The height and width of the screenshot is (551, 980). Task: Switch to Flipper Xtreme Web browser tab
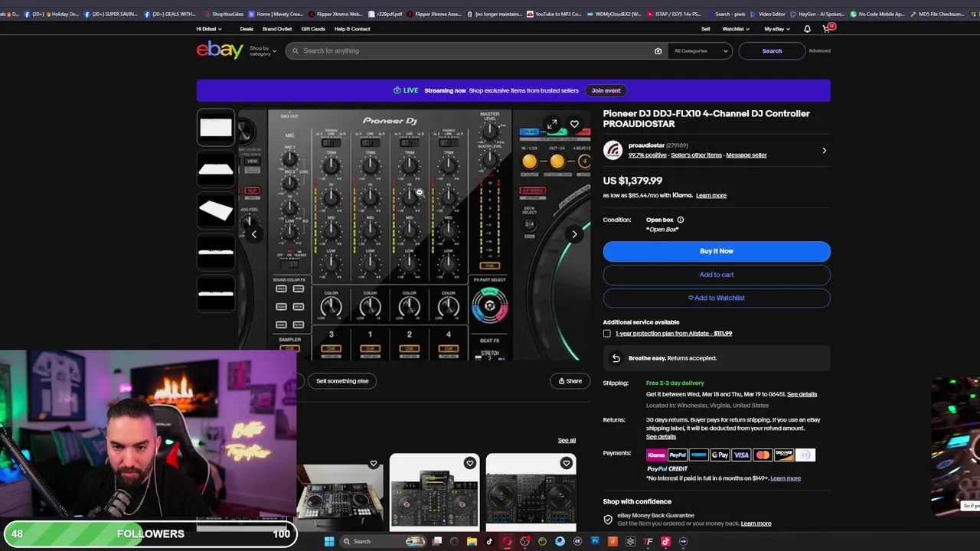335,14
